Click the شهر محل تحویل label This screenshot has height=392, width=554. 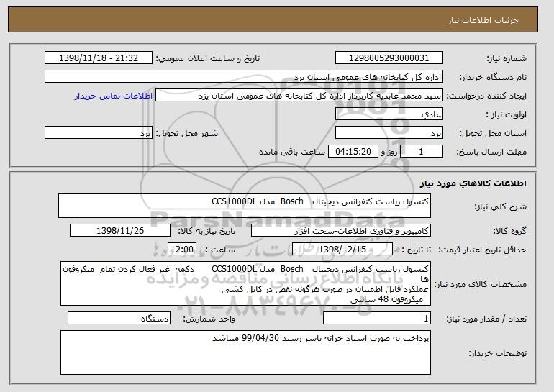(x=187, y=133)
